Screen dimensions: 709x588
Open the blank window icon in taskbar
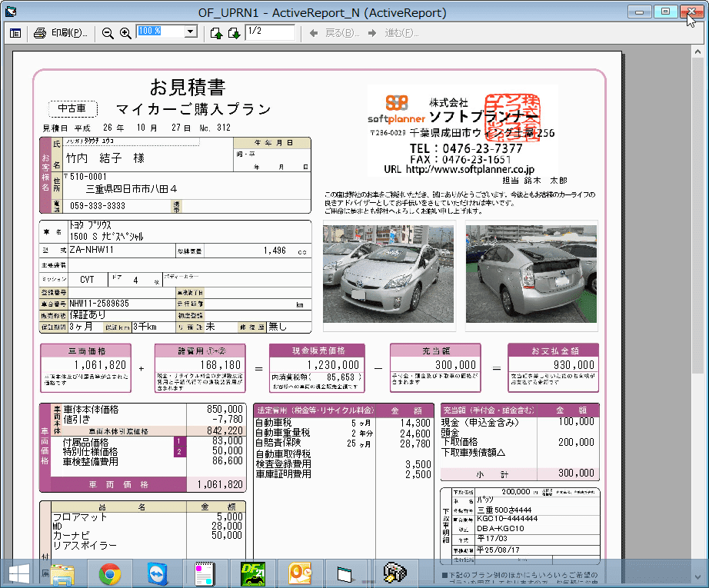[x=345, y=574]
